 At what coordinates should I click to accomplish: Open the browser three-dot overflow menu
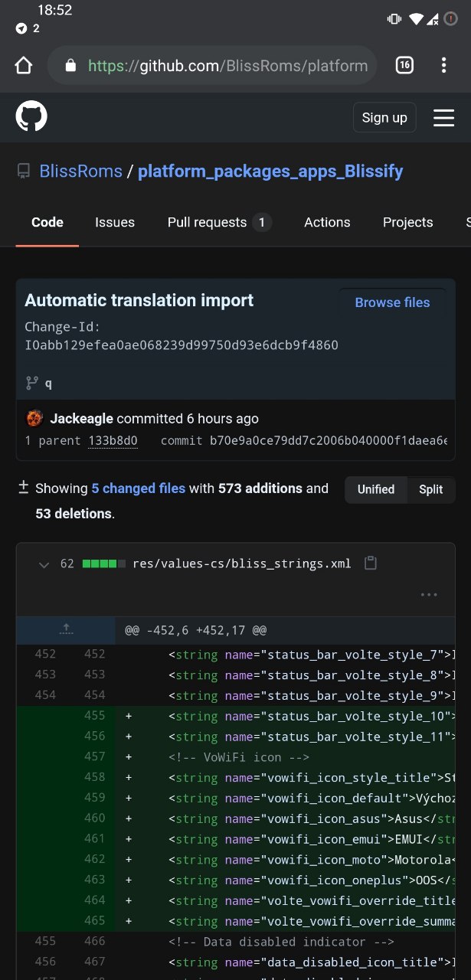[443, 65]
